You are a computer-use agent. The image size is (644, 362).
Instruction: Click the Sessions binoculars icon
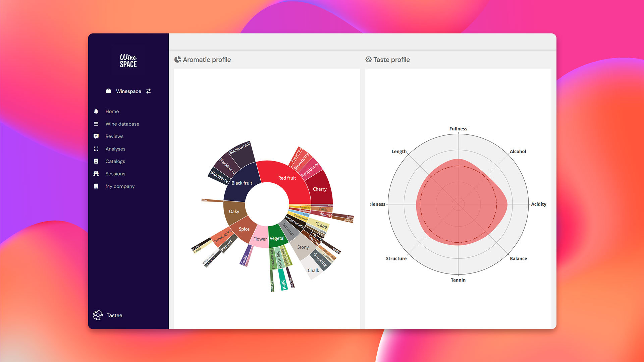tap(96, 174)
